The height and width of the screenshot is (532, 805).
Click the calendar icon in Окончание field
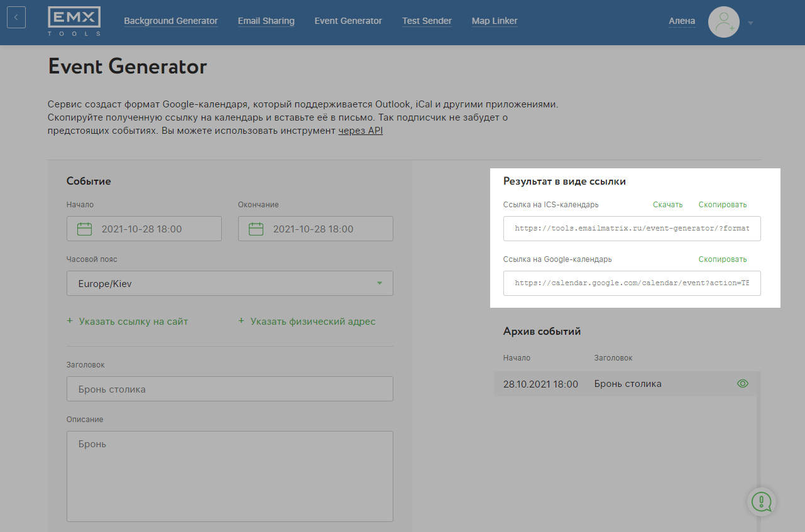coord(256,229)
